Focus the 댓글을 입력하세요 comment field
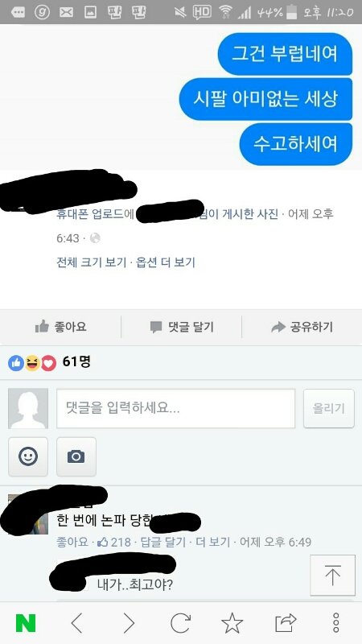Screen dimensions: 362x644 coord(175,408)
